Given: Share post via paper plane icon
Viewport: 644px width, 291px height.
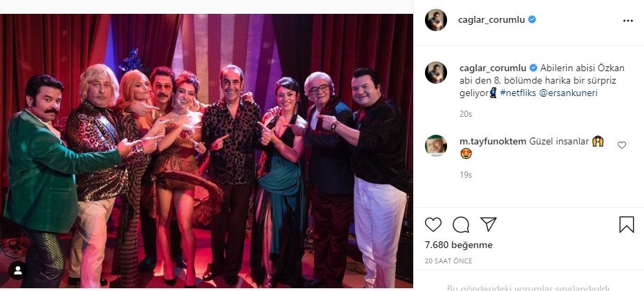Looking at the screenshot, I should [x=489, y=225].
